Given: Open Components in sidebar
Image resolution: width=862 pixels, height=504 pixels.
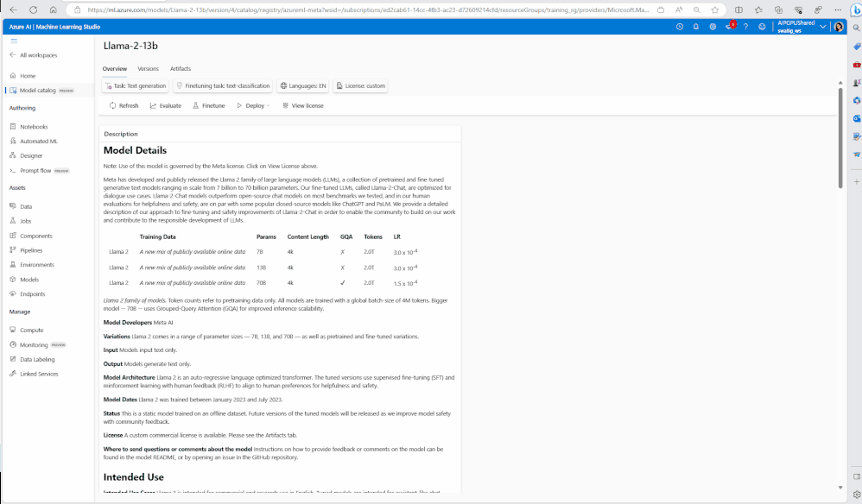Looking at the screenshot, I should [x=31, y=236].
